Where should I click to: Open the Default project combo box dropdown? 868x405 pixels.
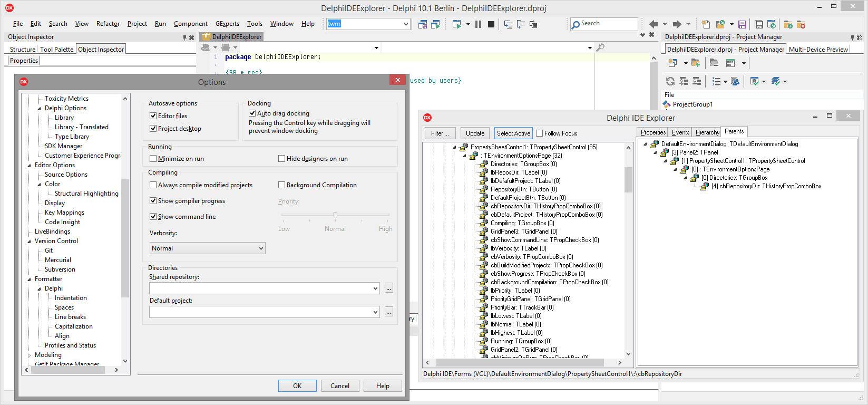(x=375, y=312)
